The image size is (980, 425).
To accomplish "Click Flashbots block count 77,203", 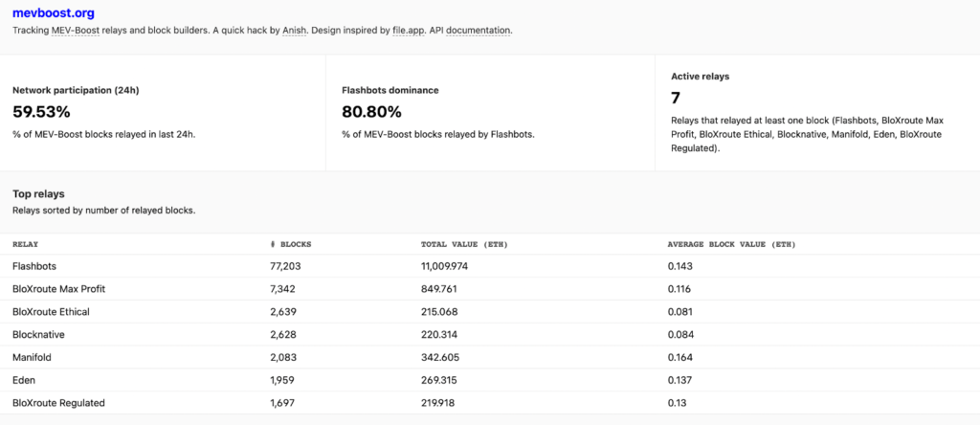I will pos(285,266).
